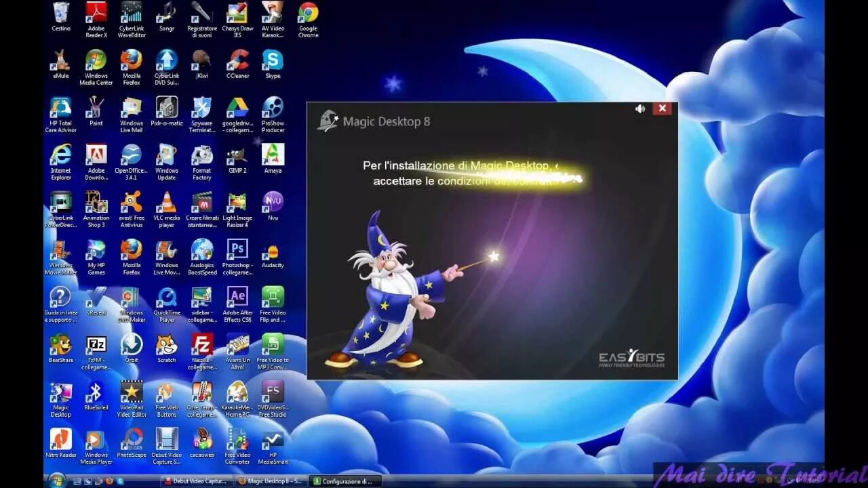This screenshot has height=488, width=868.
Task: Launch Firefox from the quick launch bar
Action: click(108, 481)
